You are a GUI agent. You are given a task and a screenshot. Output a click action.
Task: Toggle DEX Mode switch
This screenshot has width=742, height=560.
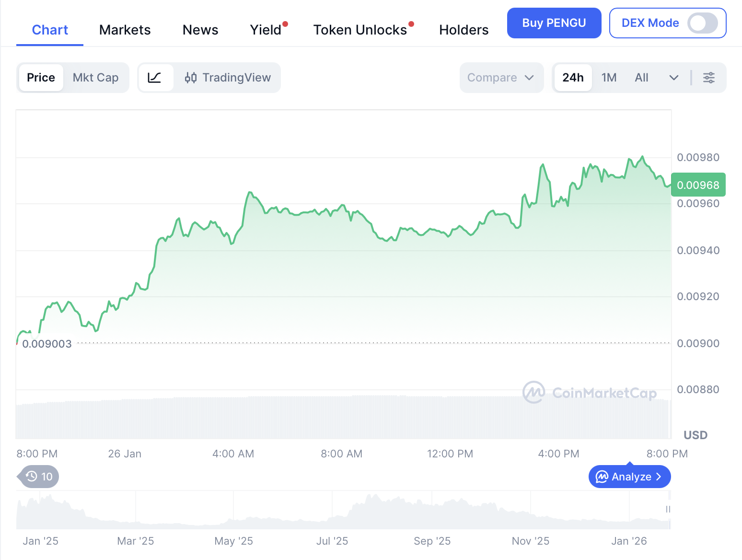click(x=702, y=23)
